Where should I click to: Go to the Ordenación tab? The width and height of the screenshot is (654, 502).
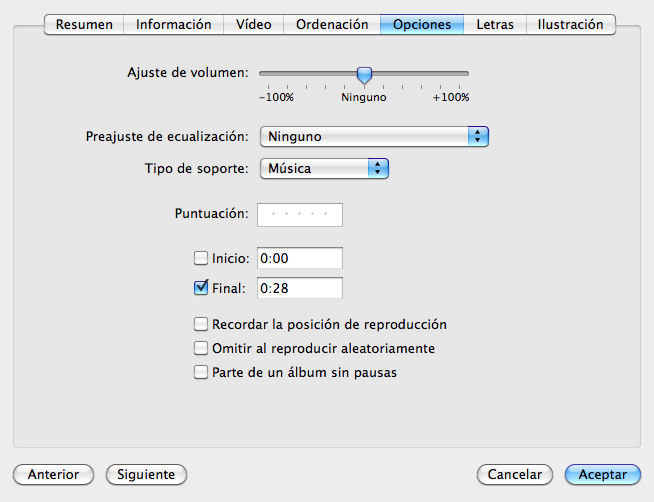click(x=332, y=25)
